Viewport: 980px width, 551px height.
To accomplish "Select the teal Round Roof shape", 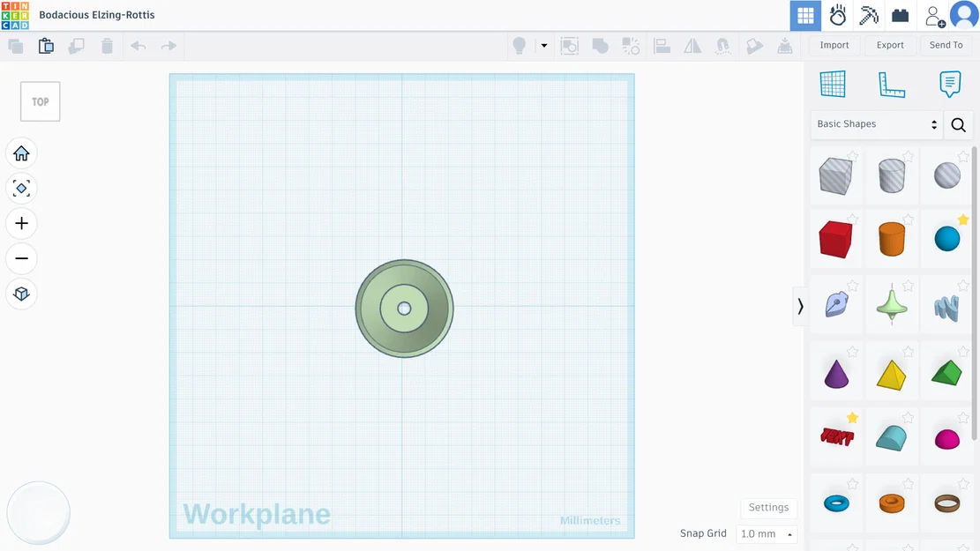I will click(891, 438).
